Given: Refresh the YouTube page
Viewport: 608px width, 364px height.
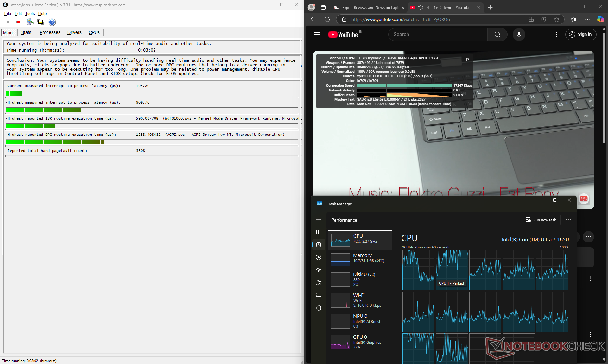Looking at the screenshot, I should 327,19.
